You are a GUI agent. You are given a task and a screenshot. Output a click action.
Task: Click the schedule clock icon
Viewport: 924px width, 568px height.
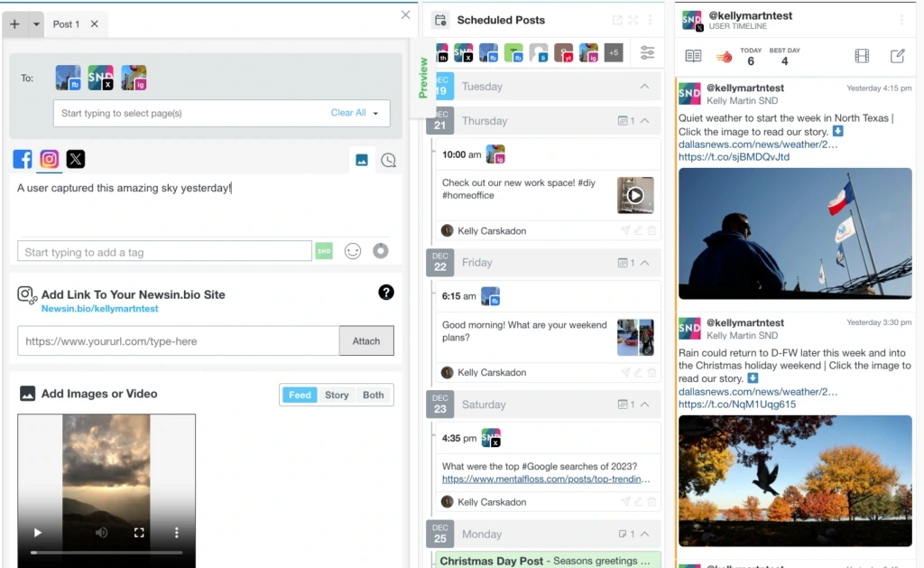pyautogui.click(x=388, y=160)
